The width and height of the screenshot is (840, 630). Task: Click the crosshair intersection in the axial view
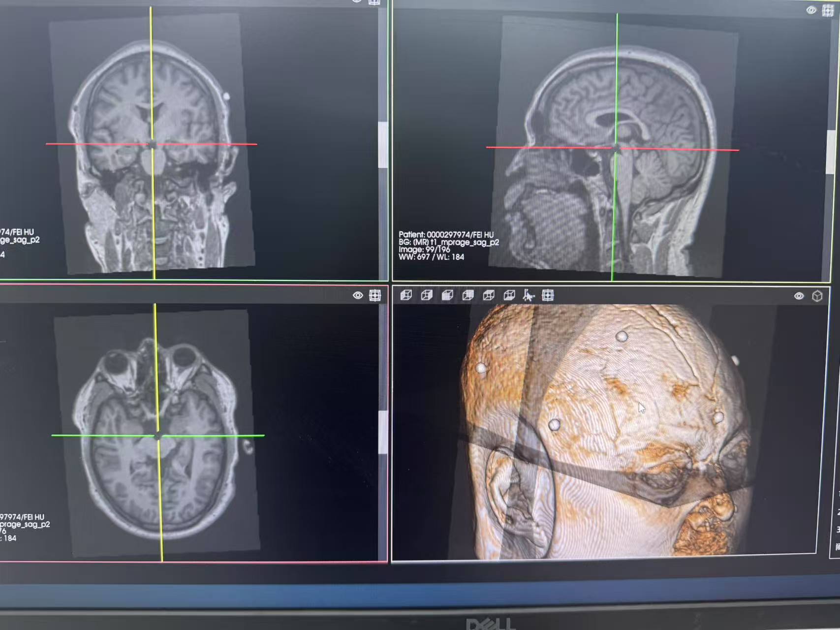point(157,436)
